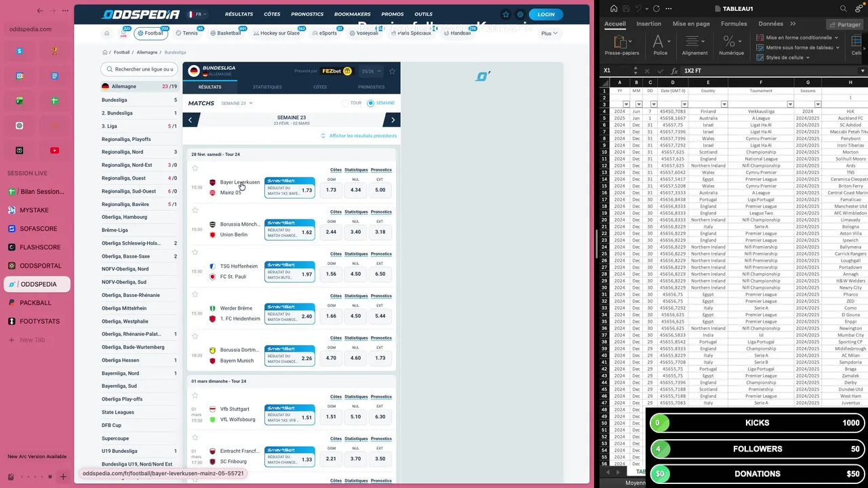Click the LOGIN button
Viewport: 868px width, 488px height.
tap(546, 14)
